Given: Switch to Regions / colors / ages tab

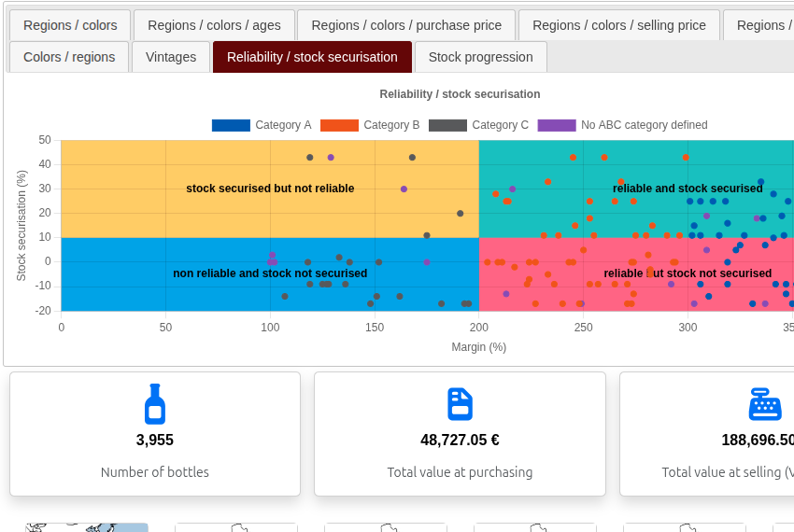Looking at the screenshot, I should click(214, 25).
